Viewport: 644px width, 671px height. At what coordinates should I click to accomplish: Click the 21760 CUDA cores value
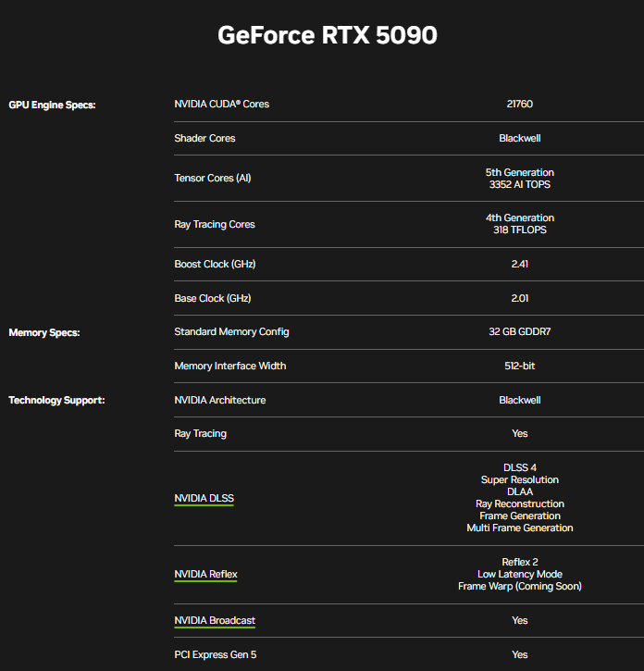tap(519, 104)
